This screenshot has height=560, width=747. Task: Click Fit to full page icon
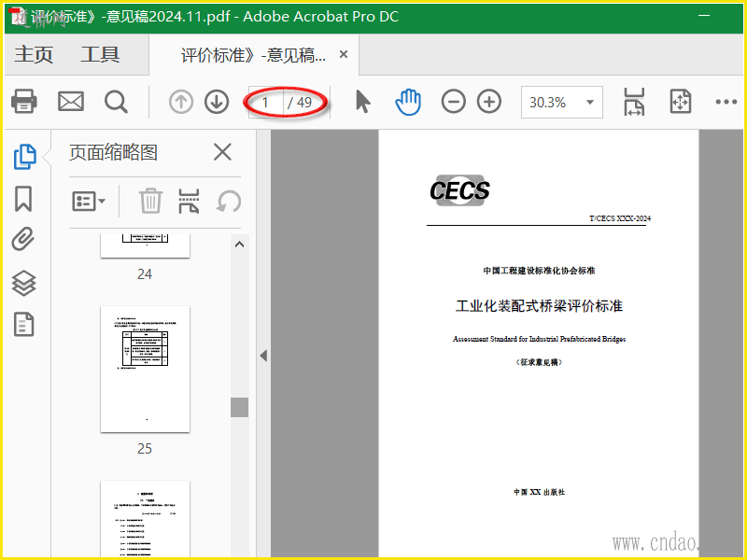[x=681, y=102]
